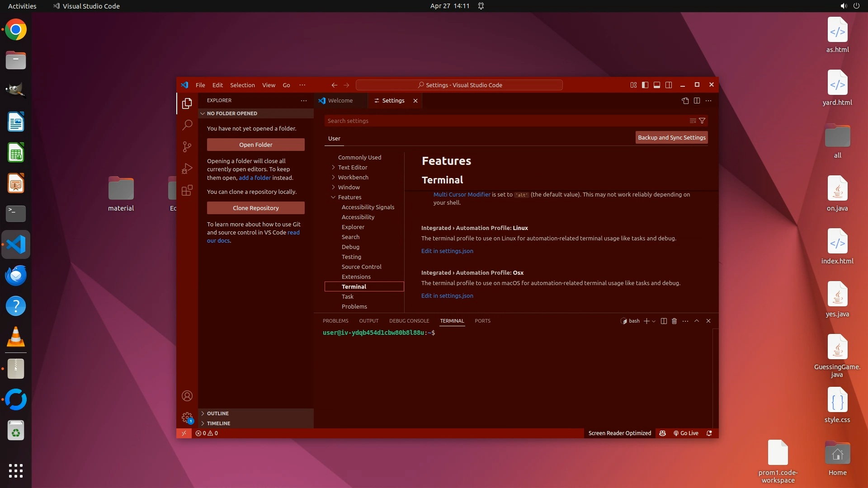Open the Source Control view icon
The width and height of the screenshot is (868, 488).
[187, 147]
